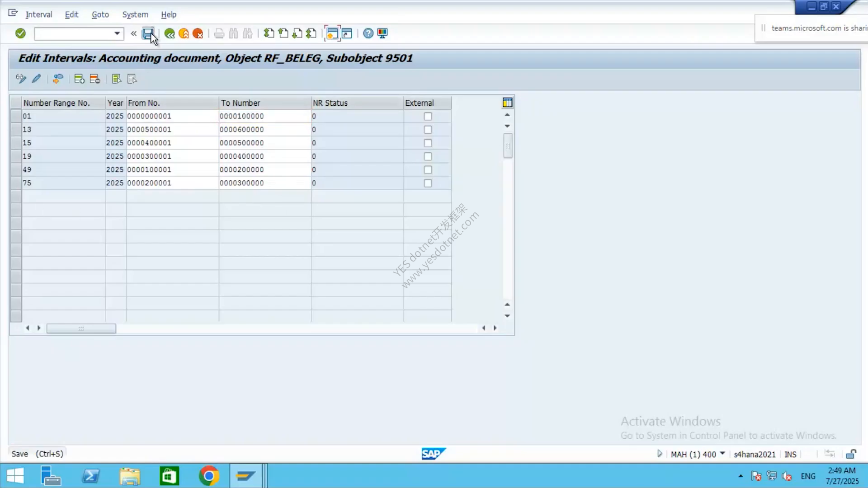Click the green Enter checkmark icon
Viewport: 868px width, 488px height.
[x=20, y=33]
